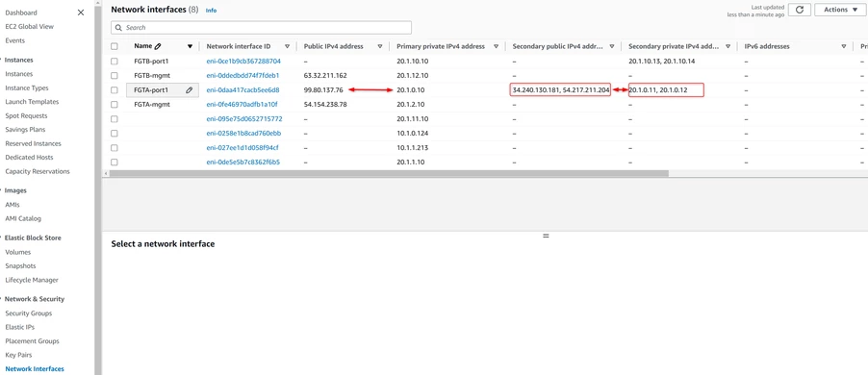Go to EC2 Global View

tap(29, 27)
